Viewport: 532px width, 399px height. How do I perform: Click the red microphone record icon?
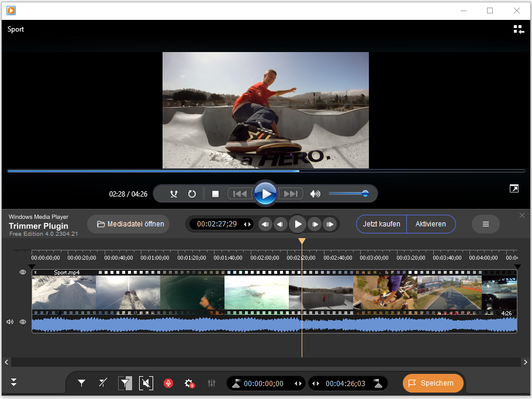pos(168,383)
